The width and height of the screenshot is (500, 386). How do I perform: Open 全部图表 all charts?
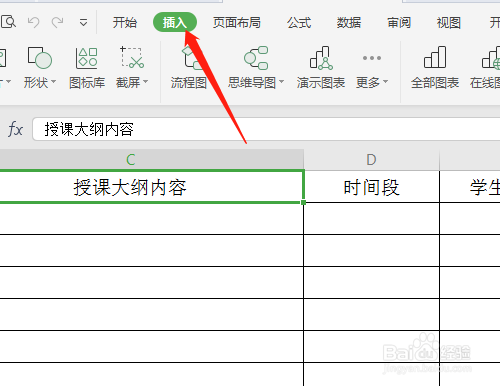(435, 68)
